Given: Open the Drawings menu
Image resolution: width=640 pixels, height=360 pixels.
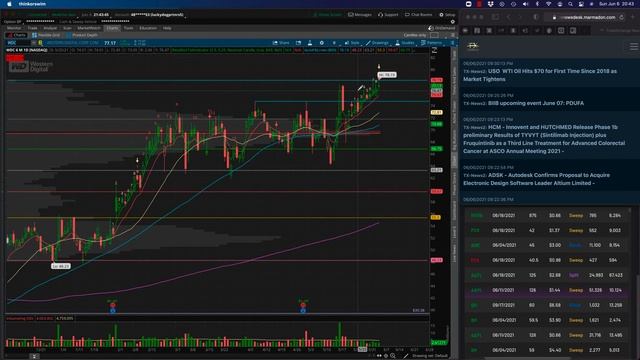Looking at the screenshot, I should click(378, 42).
